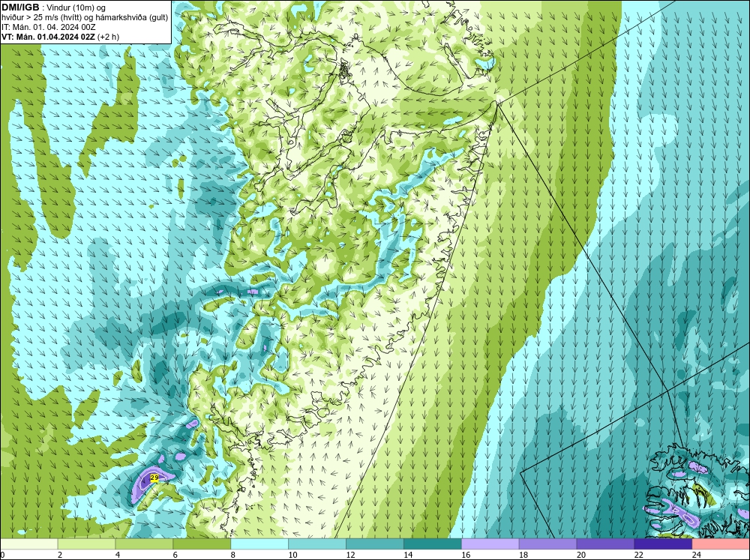Click the '(+2 h)' forecast offset text
The width and height of the screenshot is (750, 560).
pyautogui.click(x=108, y=37)
